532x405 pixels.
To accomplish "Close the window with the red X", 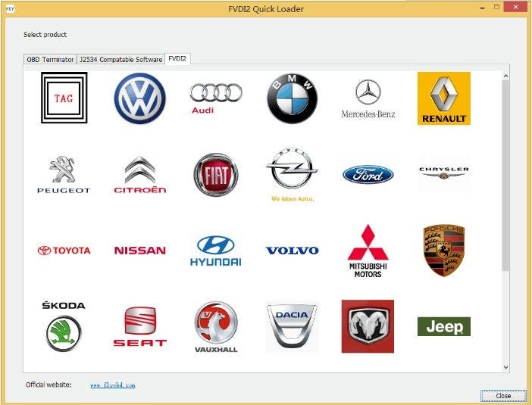I will (x=516, y=7).
